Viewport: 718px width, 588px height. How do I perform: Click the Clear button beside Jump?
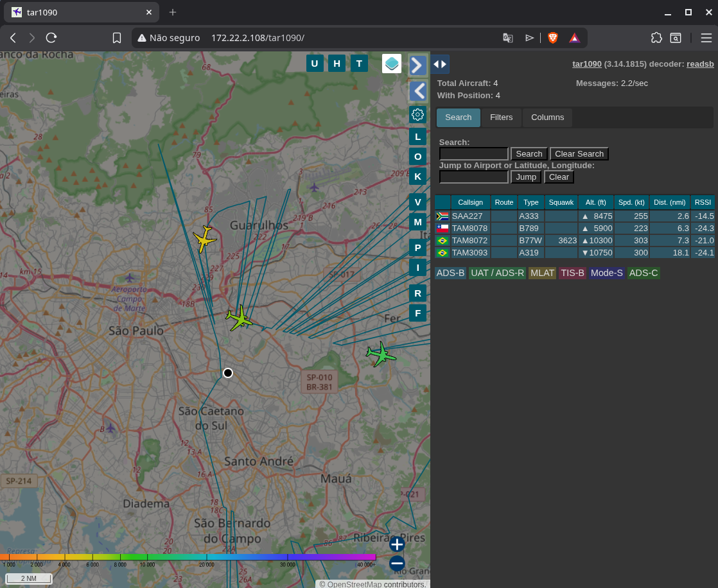559,177
